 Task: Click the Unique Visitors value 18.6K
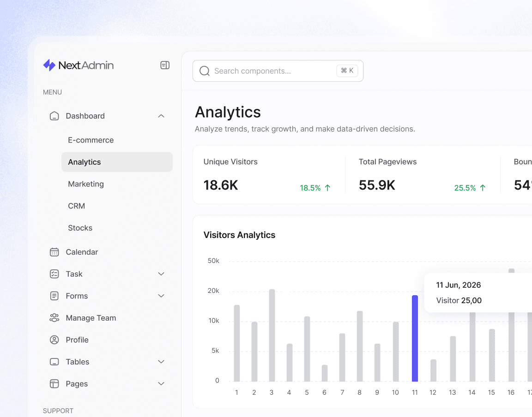(x=221, y=185)
